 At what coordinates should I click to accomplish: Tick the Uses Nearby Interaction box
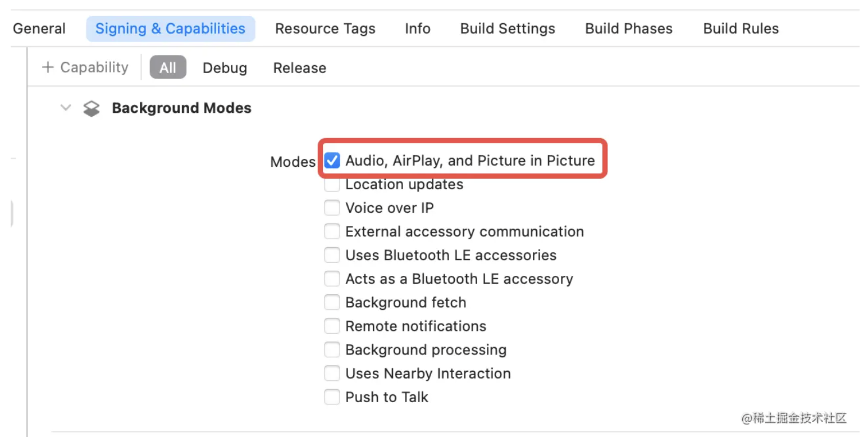click(332, 373)
